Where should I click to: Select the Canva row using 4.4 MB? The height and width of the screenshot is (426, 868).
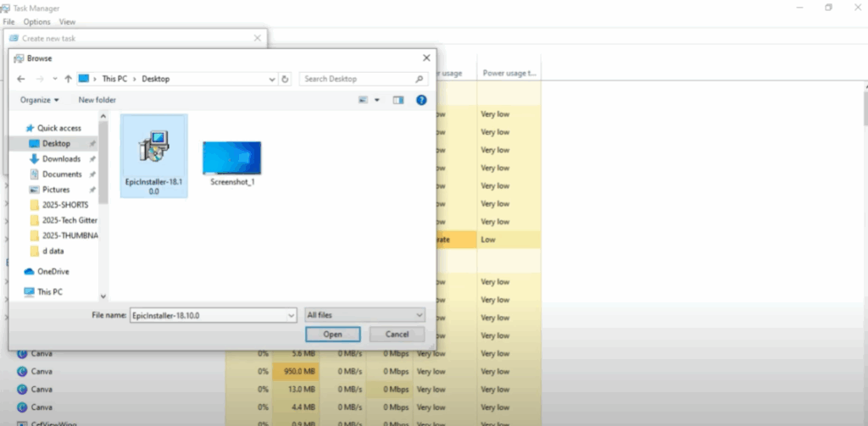click(271, 407)
